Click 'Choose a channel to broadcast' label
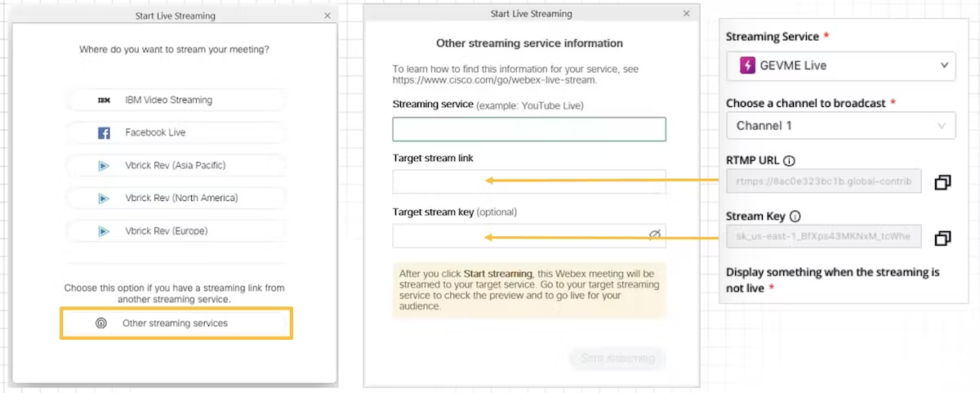980x393 pixels. [x=806, y=104]
